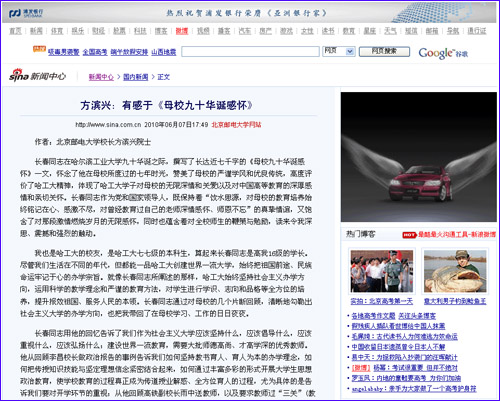Select 体育 in the top navigation

57,31
